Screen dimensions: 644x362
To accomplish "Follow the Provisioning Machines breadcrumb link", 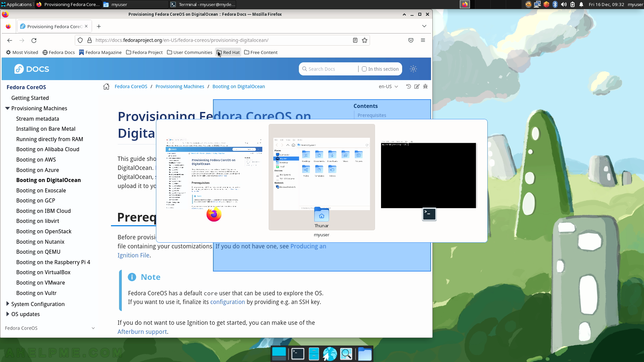I will coord(180,86).
